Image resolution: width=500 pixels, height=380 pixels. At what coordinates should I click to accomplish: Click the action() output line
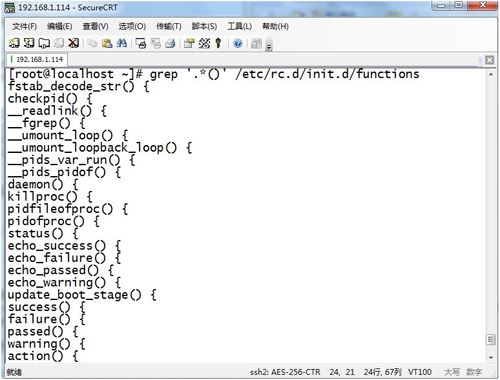point(43,356)
